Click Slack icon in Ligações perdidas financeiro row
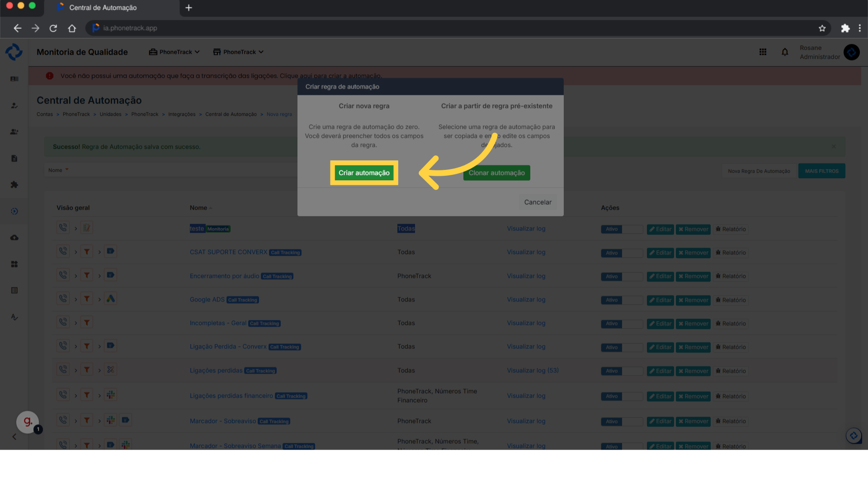Image resolution: width=868 pixels, height=488 pixels. click(110, 394)
